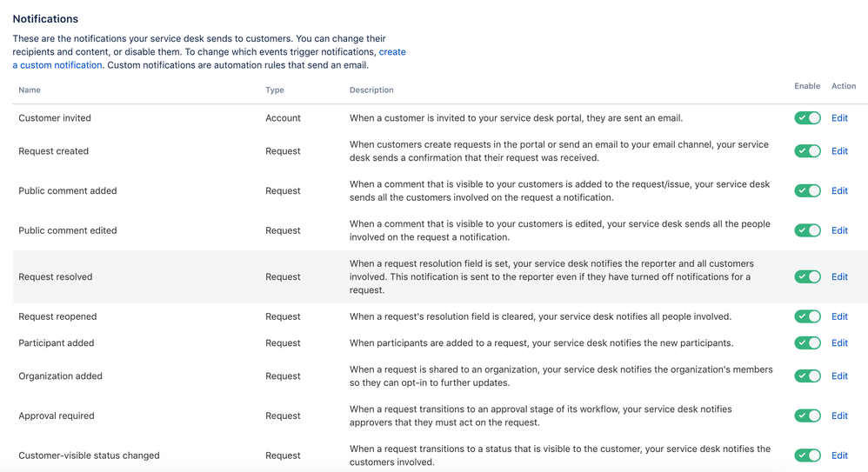Toggle off Request created notification
868x472 pixels.
click(x=807, y=151)
